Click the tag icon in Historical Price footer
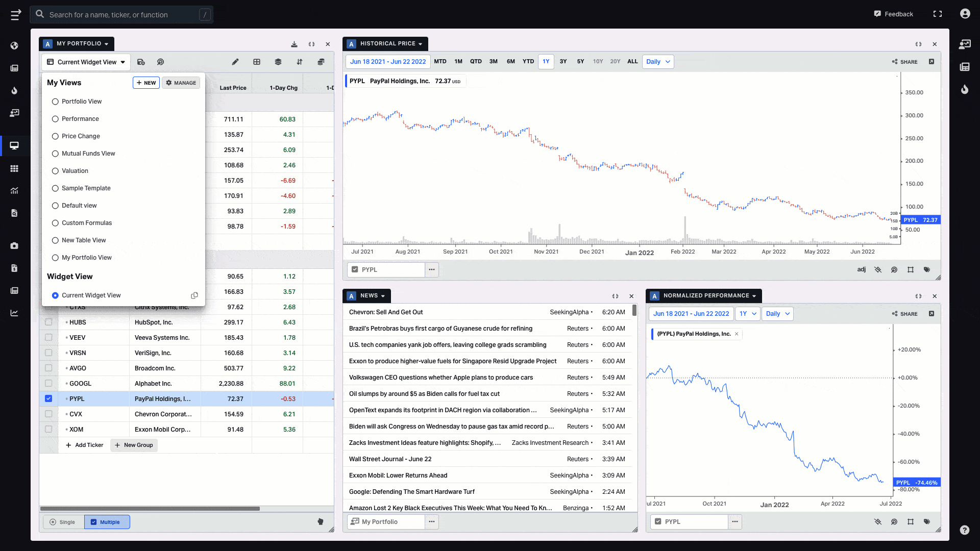 pos(927,269)
